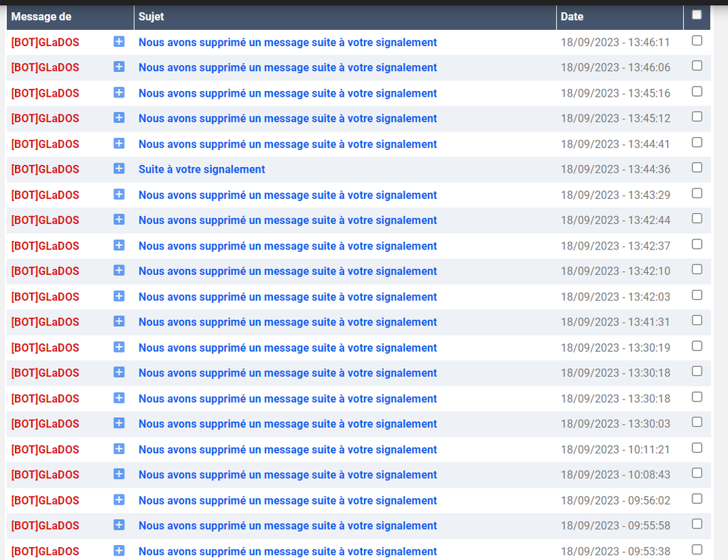Select the 10:11:21 message checkbox

click(697, 448)
